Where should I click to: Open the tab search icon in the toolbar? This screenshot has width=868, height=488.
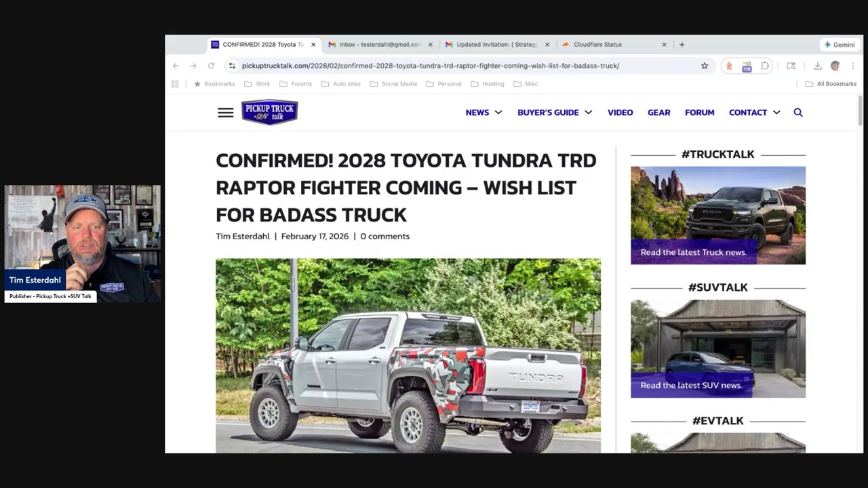click(791, 66)
